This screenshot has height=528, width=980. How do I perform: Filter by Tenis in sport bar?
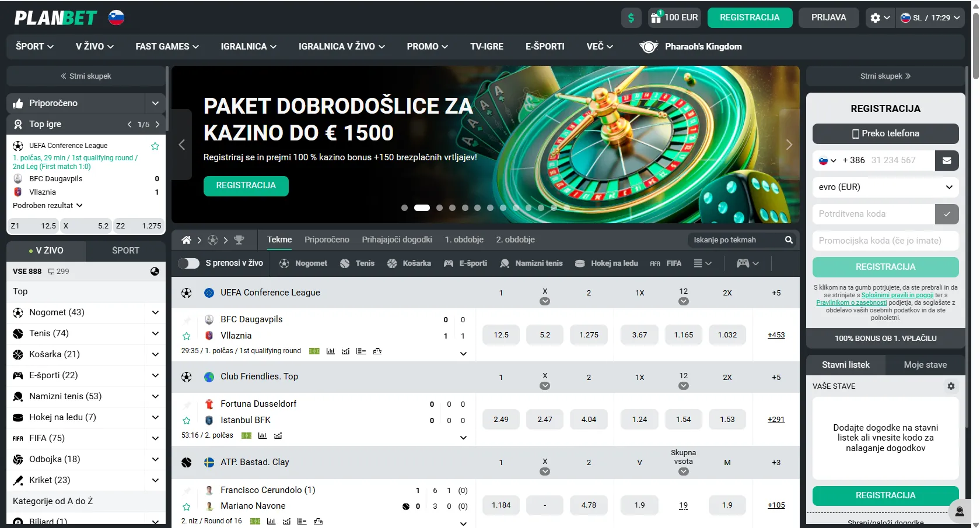click(357, 263)
